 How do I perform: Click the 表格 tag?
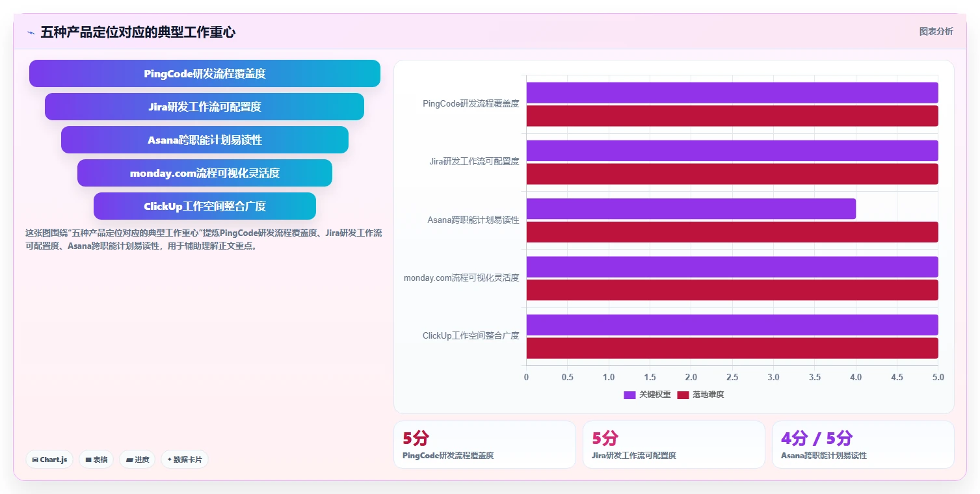pos(96,460)
